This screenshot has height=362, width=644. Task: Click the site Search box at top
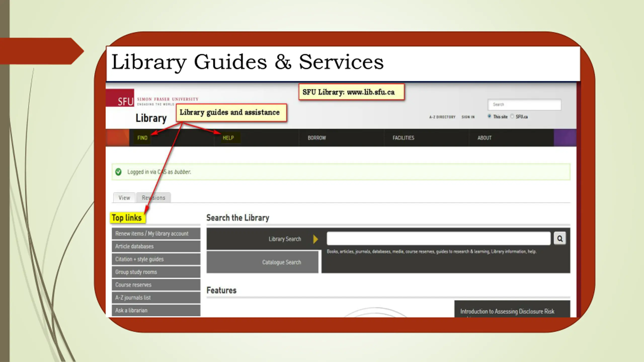[x=525, y=105]
